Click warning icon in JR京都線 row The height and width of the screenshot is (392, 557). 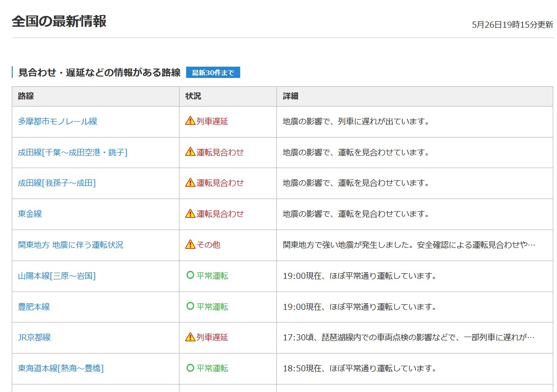point(190,337)
